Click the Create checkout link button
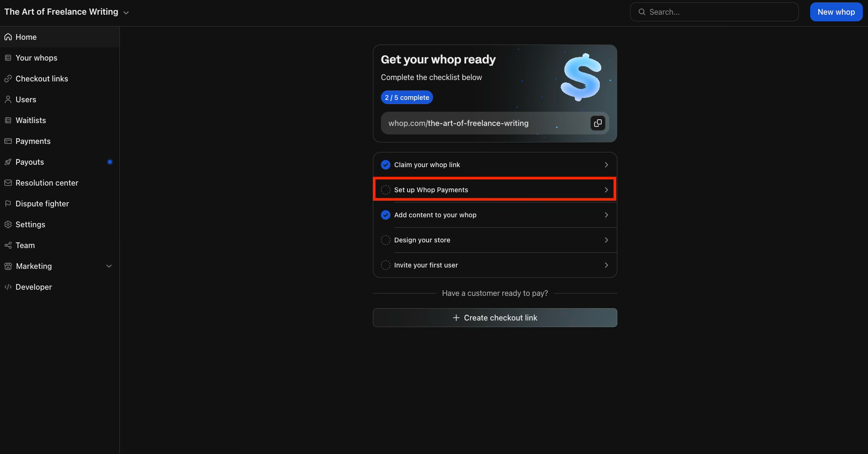This screenshot has height=454, width=868. coord(495,318)
